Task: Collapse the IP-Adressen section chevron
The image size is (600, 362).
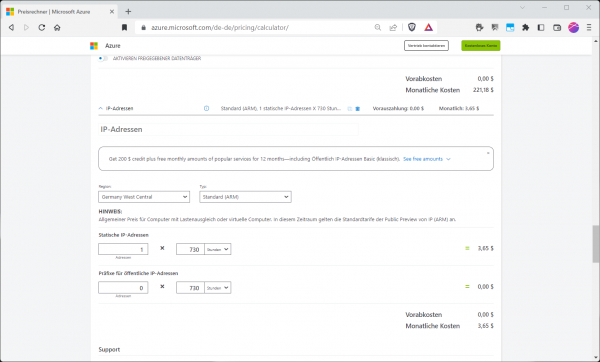Action: (x=101, y=108)
